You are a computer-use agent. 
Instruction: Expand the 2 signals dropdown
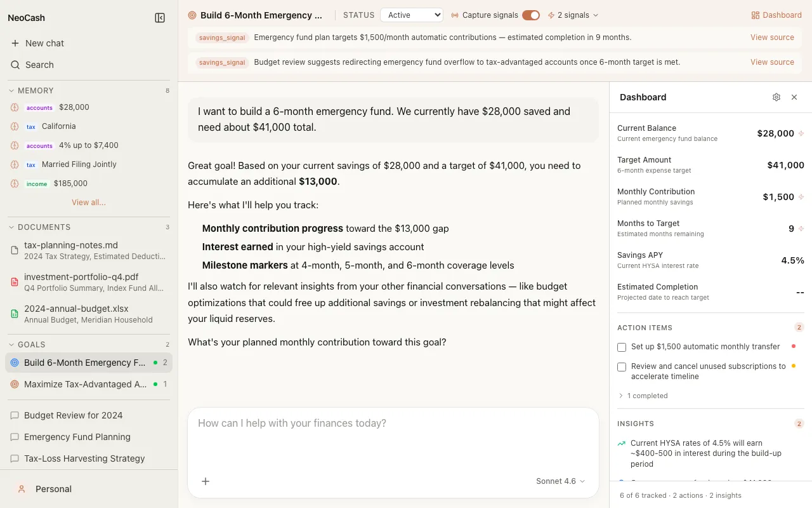(573, 15)
